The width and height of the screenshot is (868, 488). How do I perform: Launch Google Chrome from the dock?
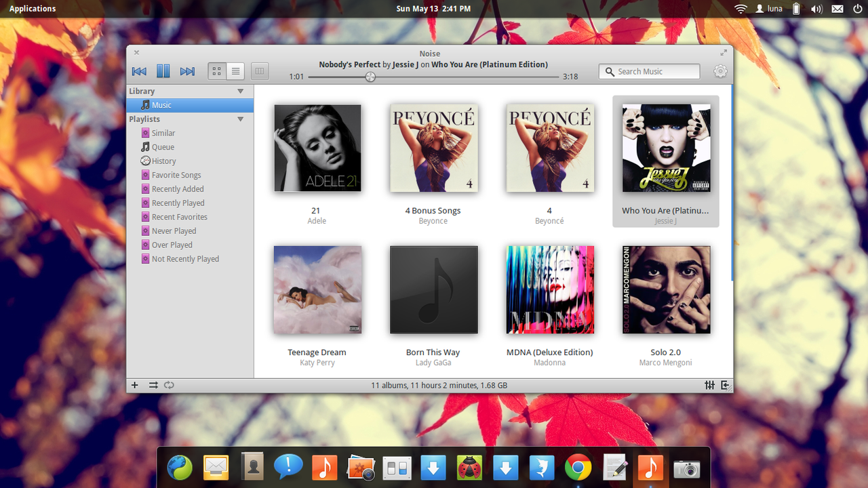pos(578,468)
